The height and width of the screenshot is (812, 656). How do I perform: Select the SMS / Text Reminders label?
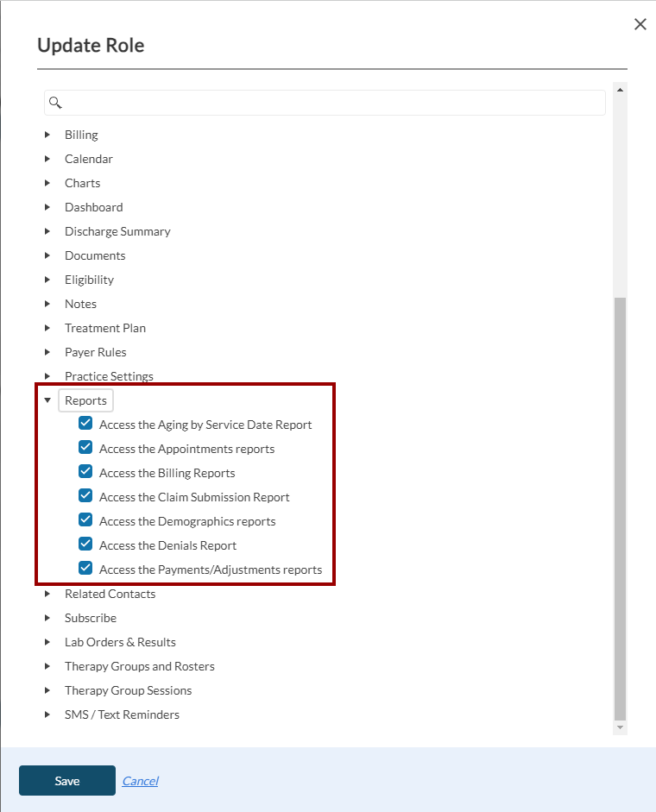122,714
